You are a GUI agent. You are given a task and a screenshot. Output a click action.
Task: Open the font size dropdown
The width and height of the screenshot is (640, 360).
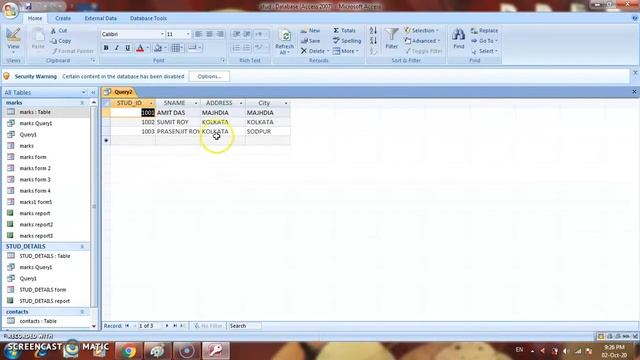tap(188, 34)
